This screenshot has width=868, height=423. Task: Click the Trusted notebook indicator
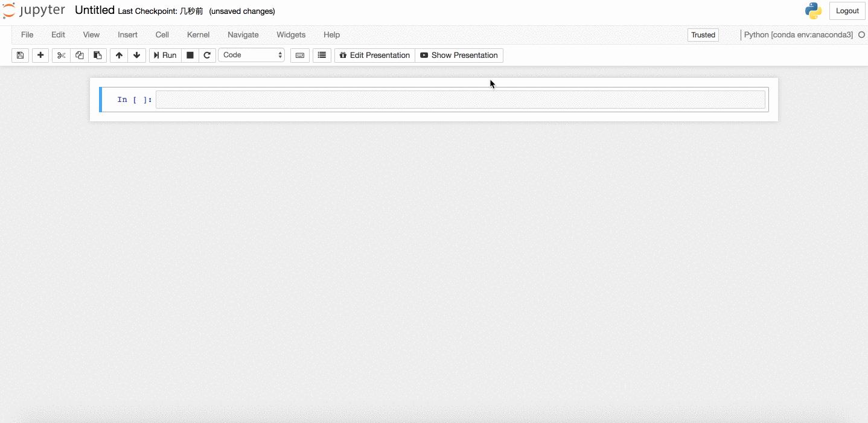coord(702,34)
